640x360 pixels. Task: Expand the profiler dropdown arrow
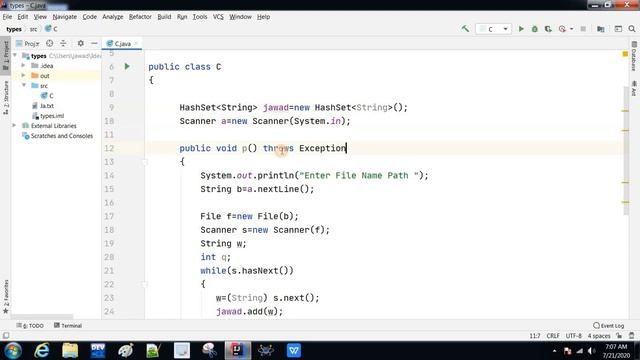pyautogui.click(x=571, y=29)
